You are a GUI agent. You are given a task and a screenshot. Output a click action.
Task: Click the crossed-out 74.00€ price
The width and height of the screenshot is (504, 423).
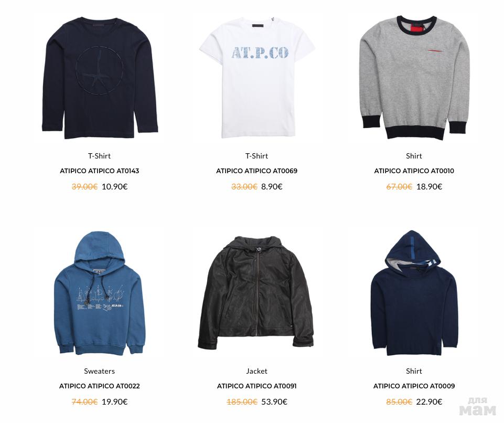(x=84, y=402)
